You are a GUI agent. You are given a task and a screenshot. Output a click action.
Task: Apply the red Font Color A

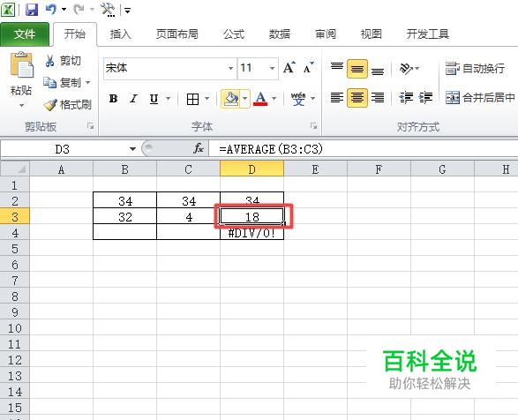point(260,99)
